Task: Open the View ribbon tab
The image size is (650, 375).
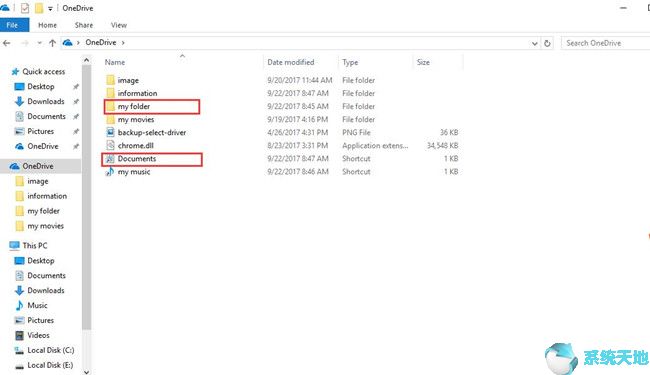Action: 119,25
